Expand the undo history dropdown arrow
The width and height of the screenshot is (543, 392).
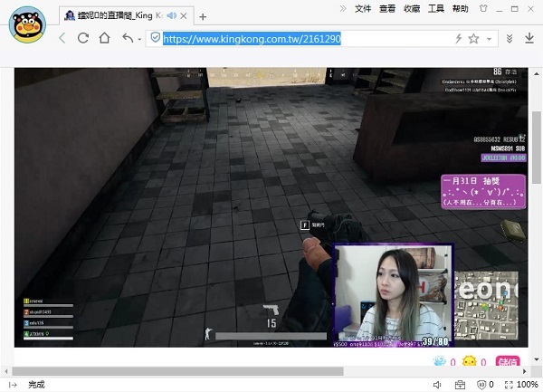click(138, 40)
